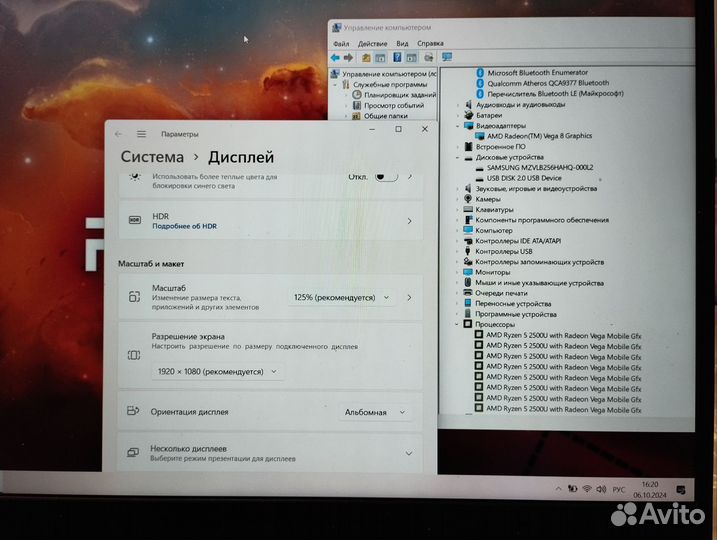Click the РУС input language indicator
717x540 pixels.
click(619, 490)
